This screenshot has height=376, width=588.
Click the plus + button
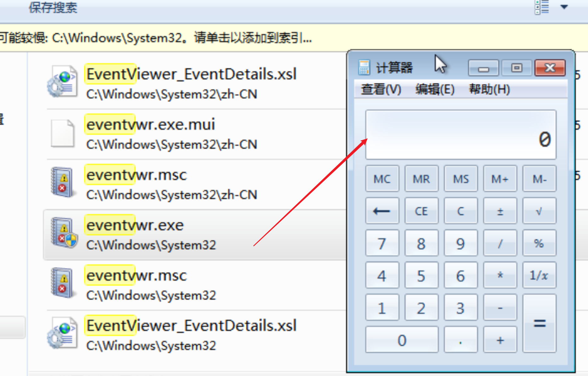(500, 340)
